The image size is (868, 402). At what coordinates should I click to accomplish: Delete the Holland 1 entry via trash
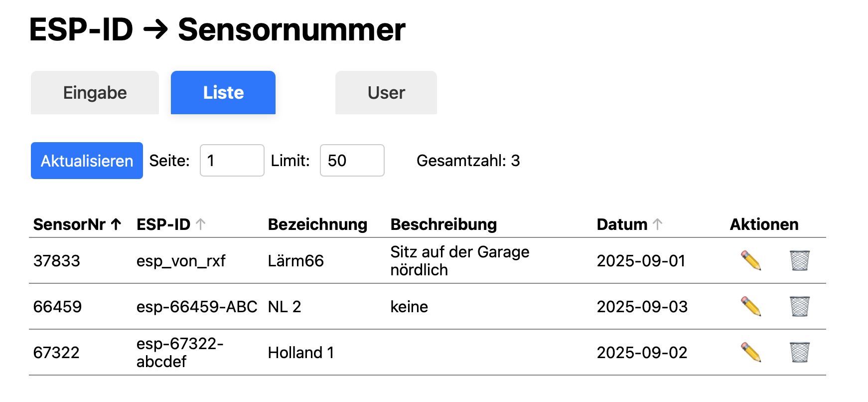800,352
